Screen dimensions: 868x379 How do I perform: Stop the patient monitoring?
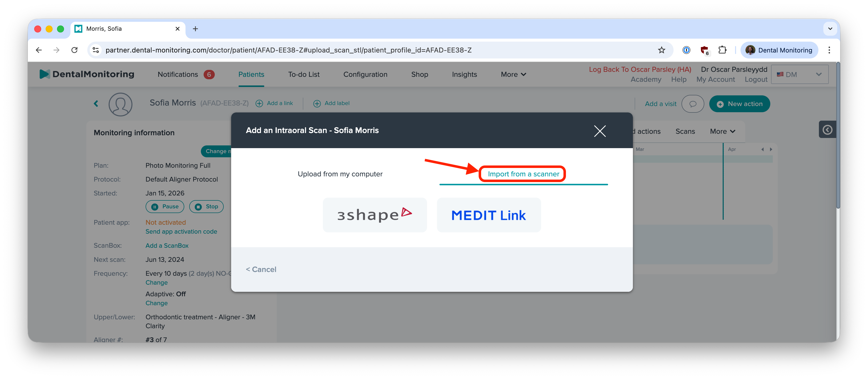tap(206, 207)
